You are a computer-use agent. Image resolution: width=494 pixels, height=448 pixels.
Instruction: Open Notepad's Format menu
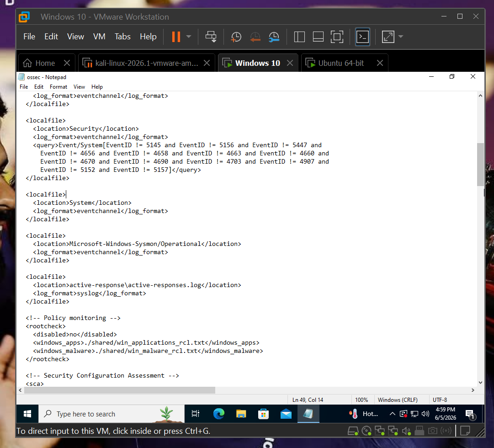click(x=58, y=87)
